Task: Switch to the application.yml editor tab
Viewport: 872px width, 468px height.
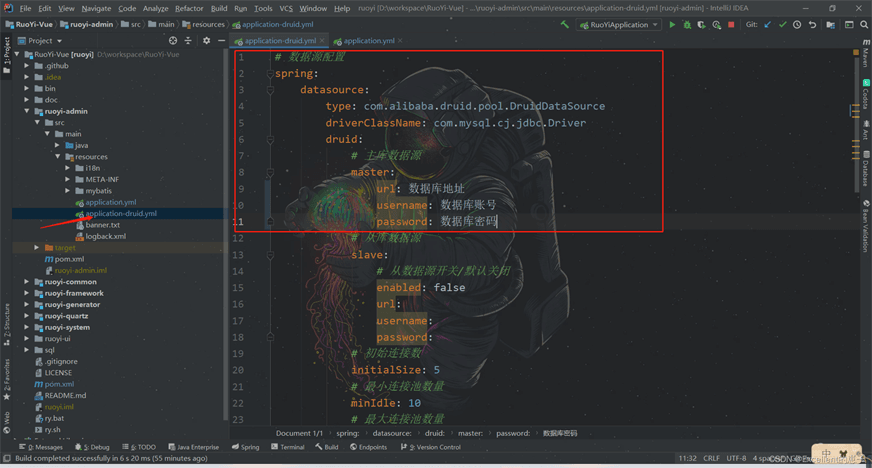Action: pyautogui.click(x=369, y=41)
